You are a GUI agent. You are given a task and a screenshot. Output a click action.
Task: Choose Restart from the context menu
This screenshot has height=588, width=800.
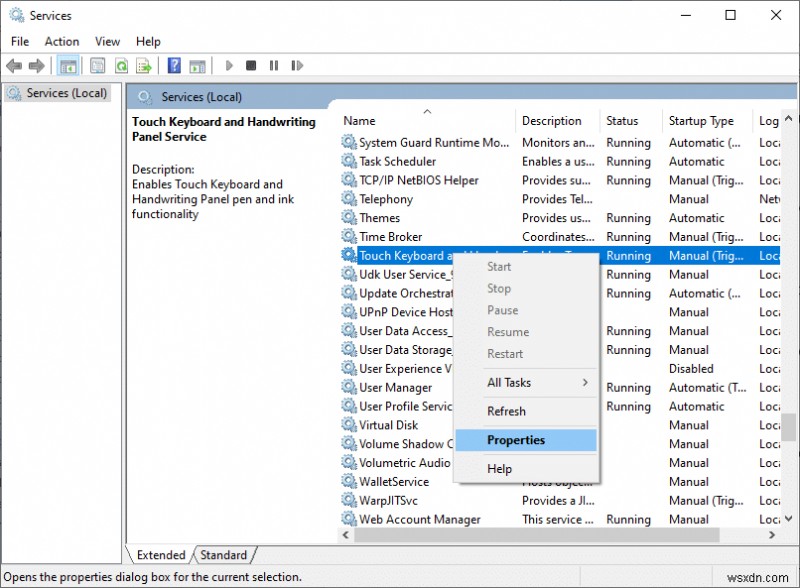[x=506, y=353]
